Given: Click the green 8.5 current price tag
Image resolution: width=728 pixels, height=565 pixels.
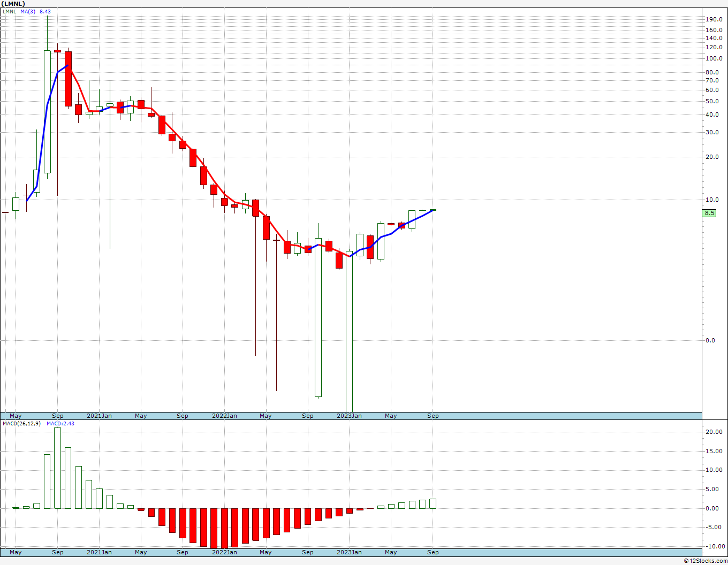Looking at the screenshot, I should [709, 213].
